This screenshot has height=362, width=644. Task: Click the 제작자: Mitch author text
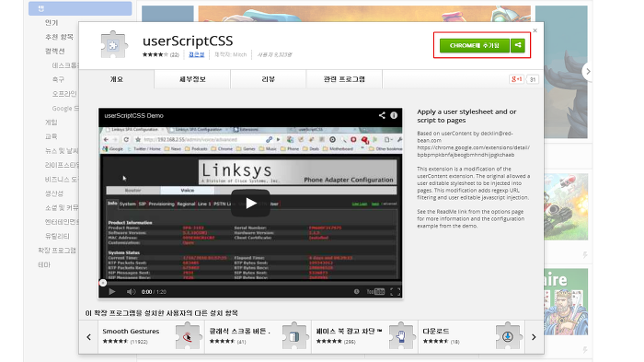(x=230, y=54)
